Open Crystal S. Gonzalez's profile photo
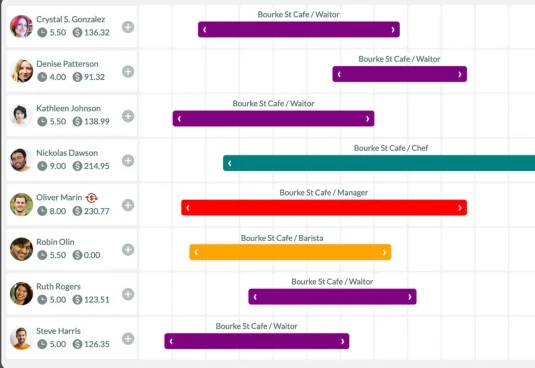The height and width of the screenshot is (368, 535). [x=21, y=26]
